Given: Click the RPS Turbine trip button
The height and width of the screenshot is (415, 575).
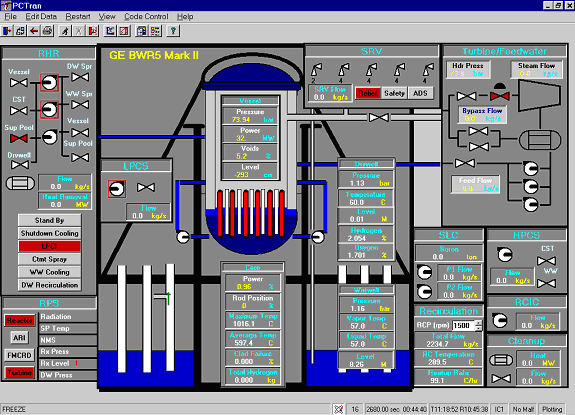Looking at the screenshot, I should coord(19,373).
